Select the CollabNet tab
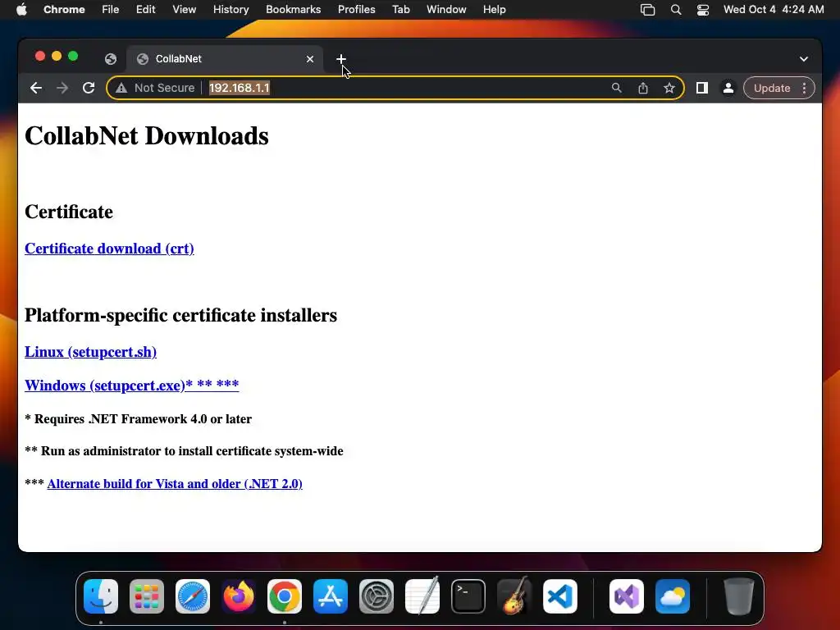840x630 pixels. (225, 59)
